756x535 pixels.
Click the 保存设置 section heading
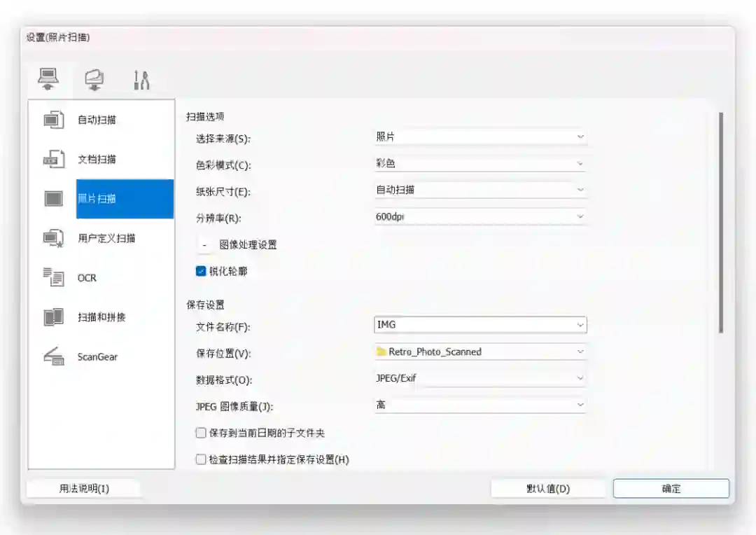pyautogui.click(x=205, y=305)
